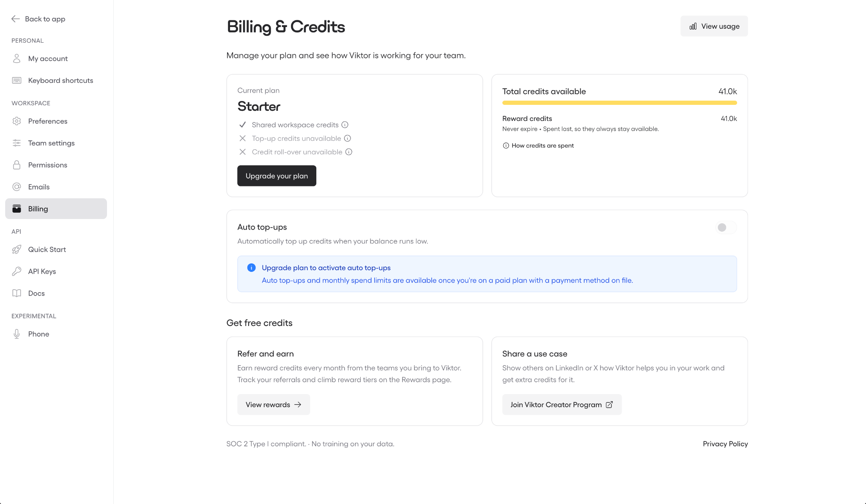Viewport: 866px width, 504px height.
Task: Click the Back to app arrow icon
Action: coord(16,19)
